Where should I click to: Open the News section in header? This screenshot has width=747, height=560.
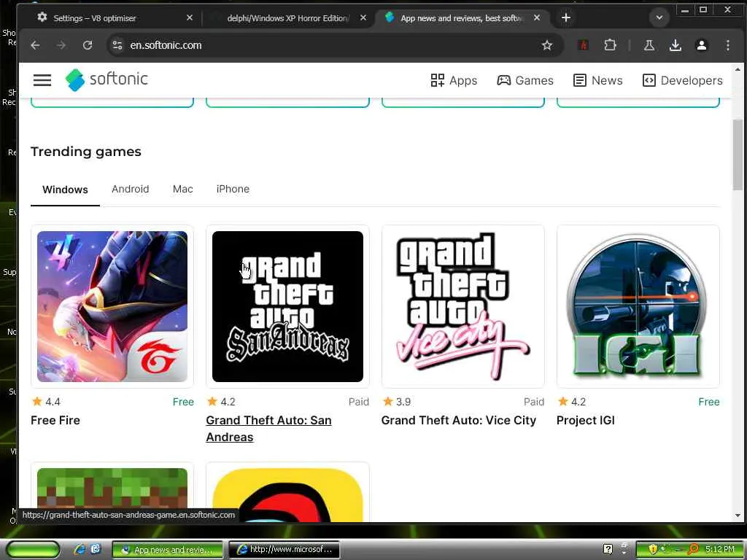click(x=598, y=80)
